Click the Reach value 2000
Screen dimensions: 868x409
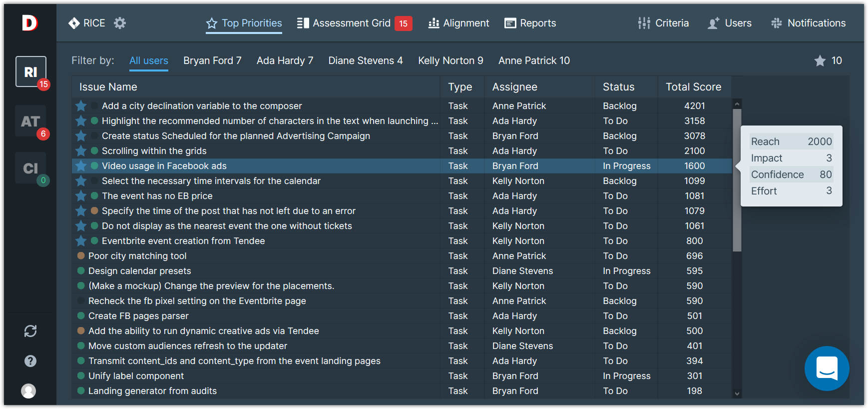(820, 141)
